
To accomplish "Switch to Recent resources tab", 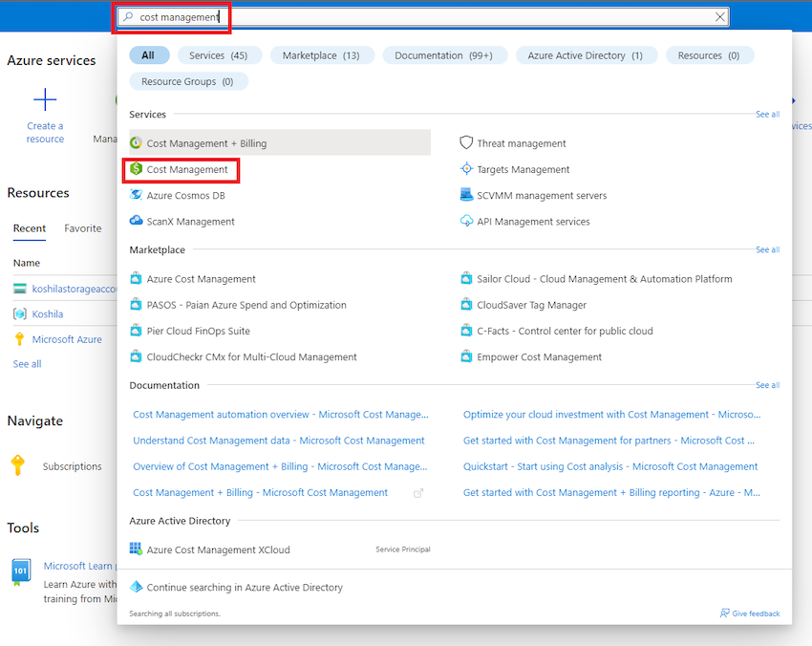I will (x=30, y=228).
